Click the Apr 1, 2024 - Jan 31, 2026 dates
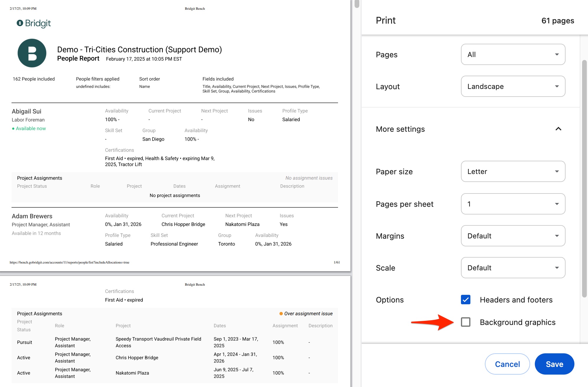588x387 pixels. pyautogui.click(x=235, y=357)
